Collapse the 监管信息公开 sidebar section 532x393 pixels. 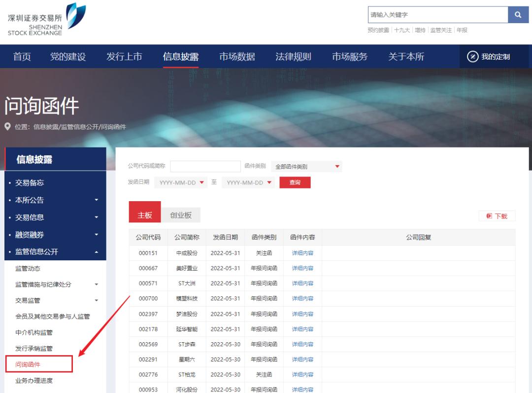[54, 251]
